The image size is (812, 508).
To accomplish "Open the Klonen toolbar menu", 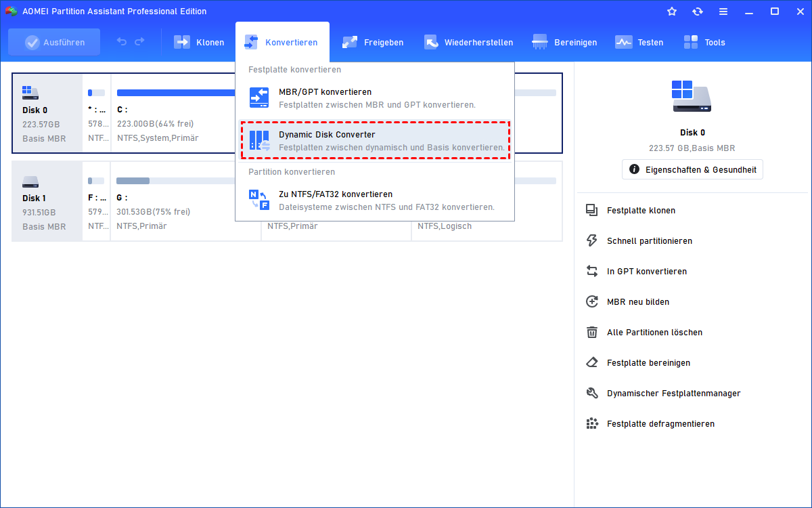I will 200,42.
